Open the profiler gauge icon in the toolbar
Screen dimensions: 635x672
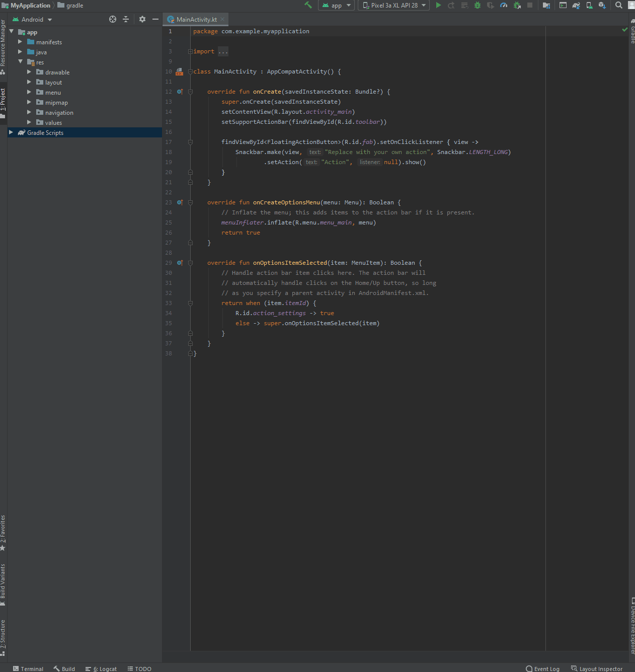[x=504, y=5]
